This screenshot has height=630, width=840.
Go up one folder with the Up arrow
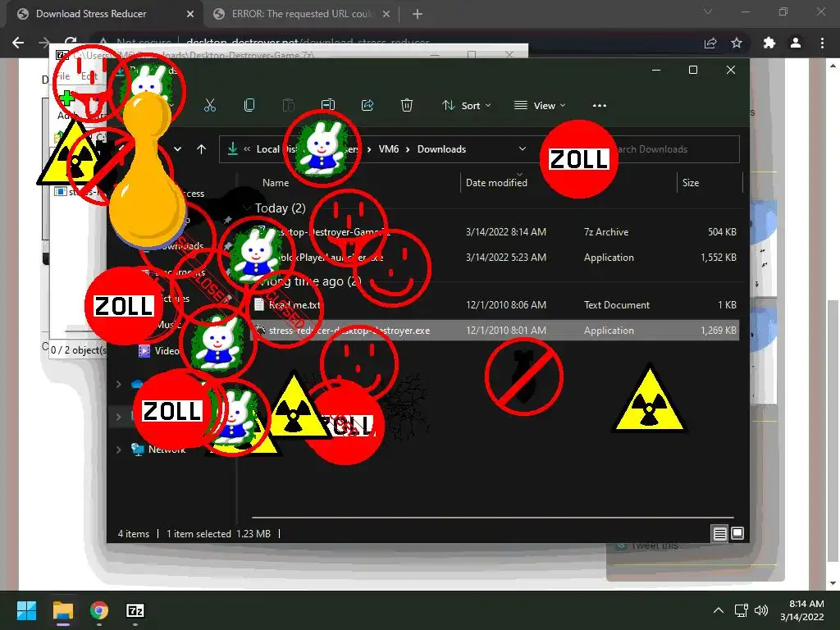click(x=202, y=149)
